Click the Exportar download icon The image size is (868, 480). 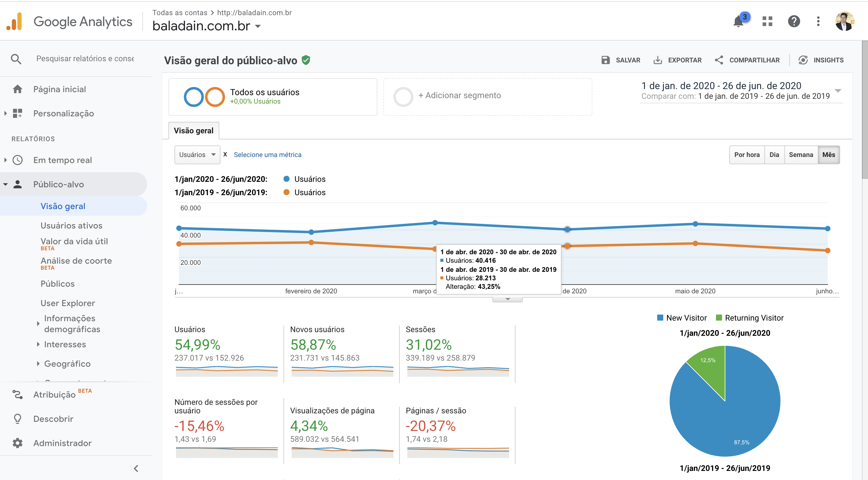(x=658, y=60)
